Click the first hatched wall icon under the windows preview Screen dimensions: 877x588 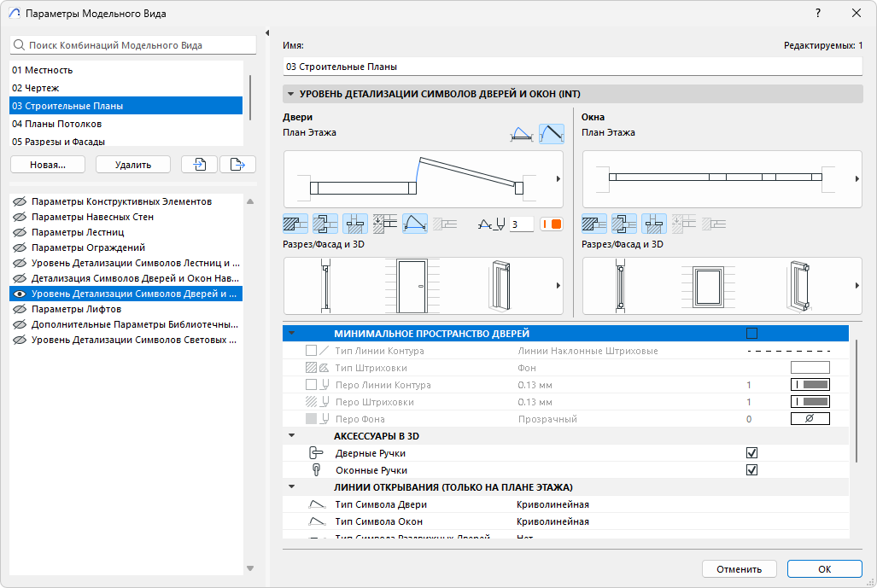(594, 224)
